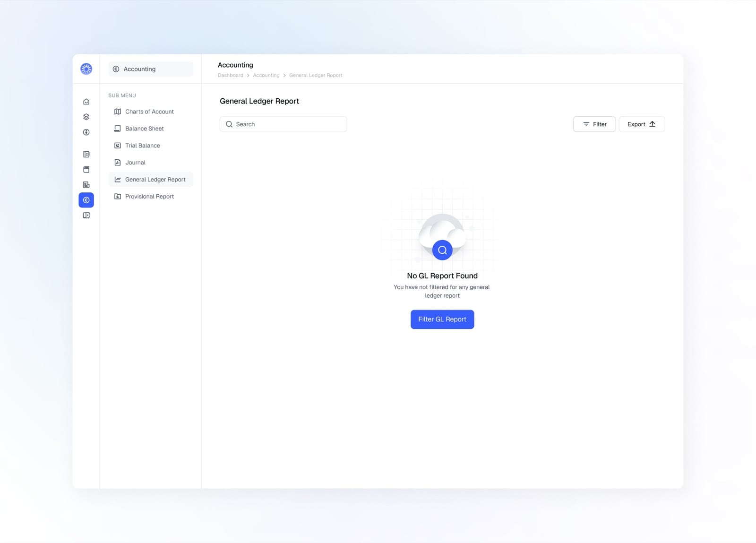Open Balance Sheet submenu item

click(150, 129)
